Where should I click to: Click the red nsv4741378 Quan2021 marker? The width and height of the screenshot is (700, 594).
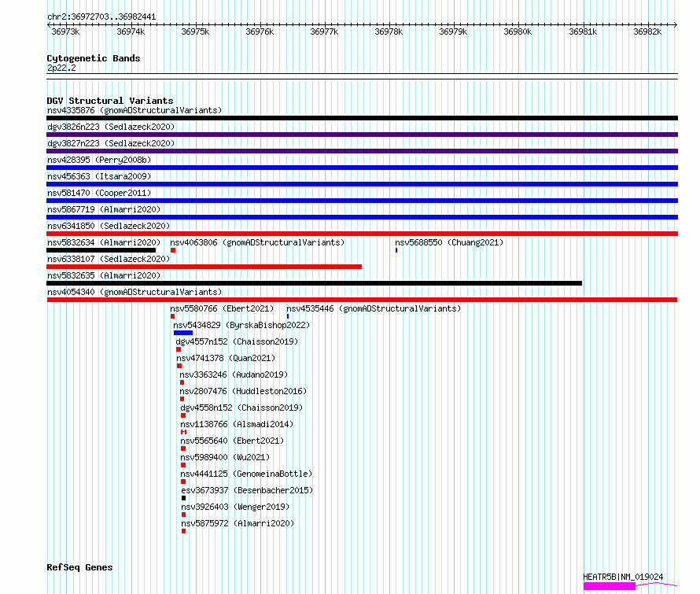coord(179,366)
